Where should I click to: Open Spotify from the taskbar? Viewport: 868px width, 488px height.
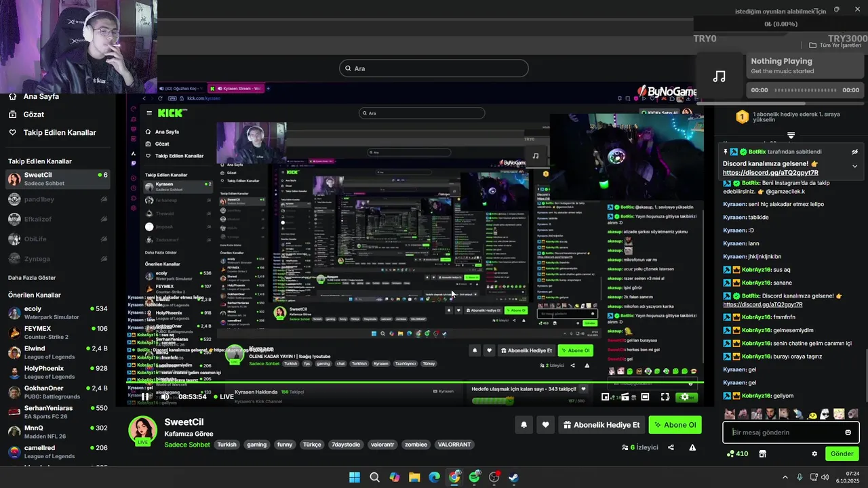pos(475,477)
